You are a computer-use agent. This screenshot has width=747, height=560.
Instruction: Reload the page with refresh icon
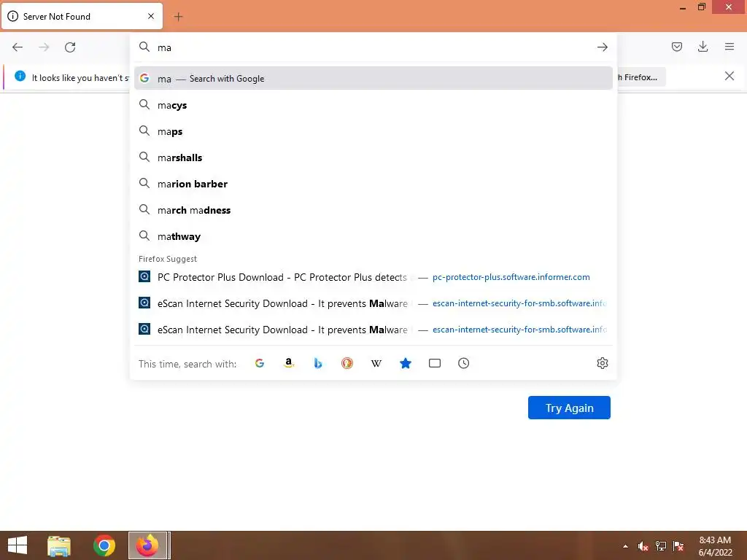tap(70, 47)
